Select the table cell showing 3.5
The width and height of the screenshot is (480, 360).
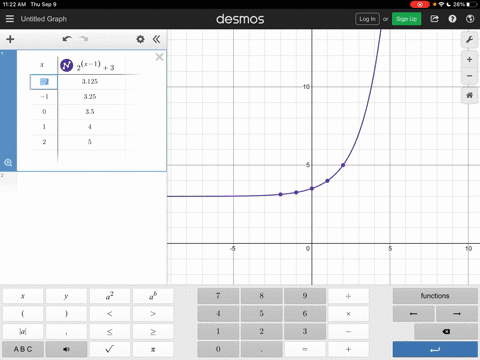click(x=90, y=112)
